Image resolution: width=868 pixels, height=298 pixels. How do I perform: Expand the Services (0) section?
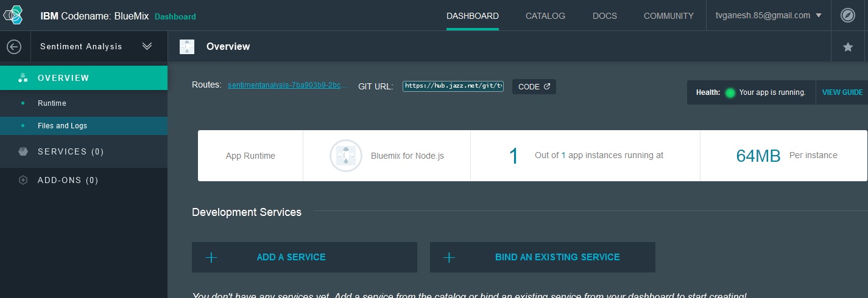click(71, 151)
